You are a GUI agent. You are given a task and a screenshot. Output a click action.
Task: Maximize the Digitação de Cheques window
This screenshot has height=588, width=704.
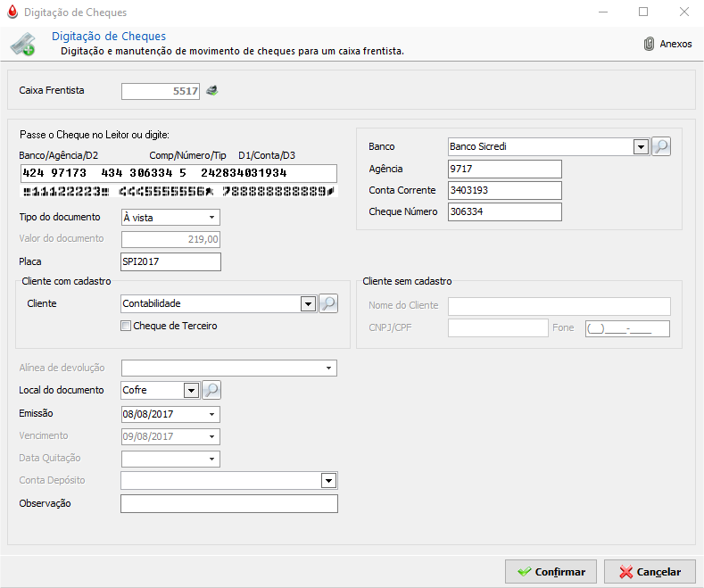643,12
